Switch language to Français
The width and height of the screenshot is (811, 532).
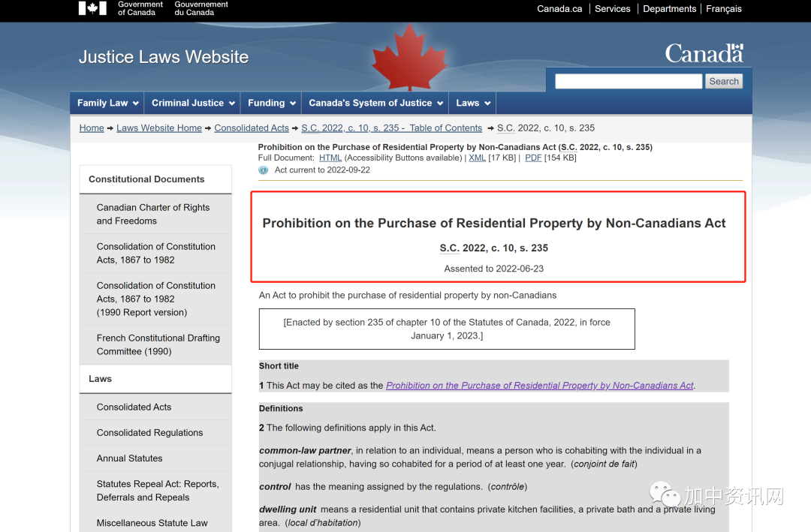click(x=724, y=9)
